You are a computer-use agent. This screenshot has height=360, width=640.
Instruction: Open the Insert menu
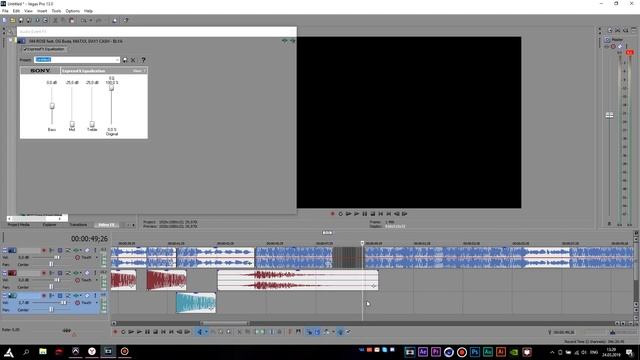pos(42,11)
